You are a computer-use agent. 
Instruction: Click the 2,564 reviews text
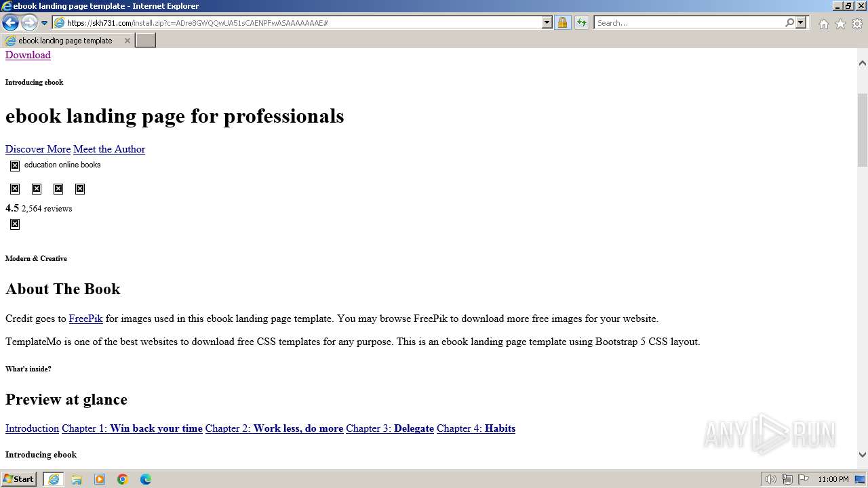(x=47, y=209)
